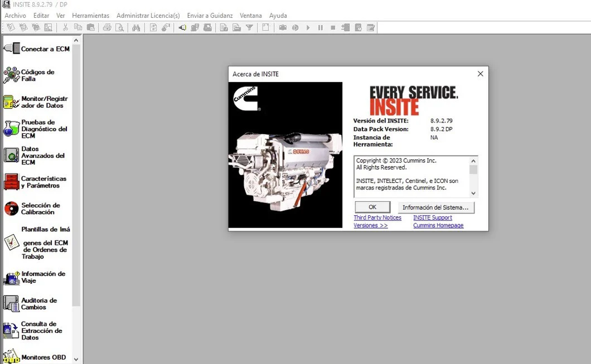
Task: Open the INSITE Support link
Action: 432,217
